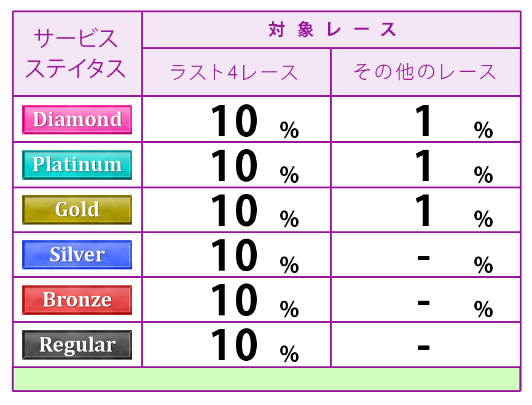
Task: Click the その他のレース column header
Action: (426, 72)
